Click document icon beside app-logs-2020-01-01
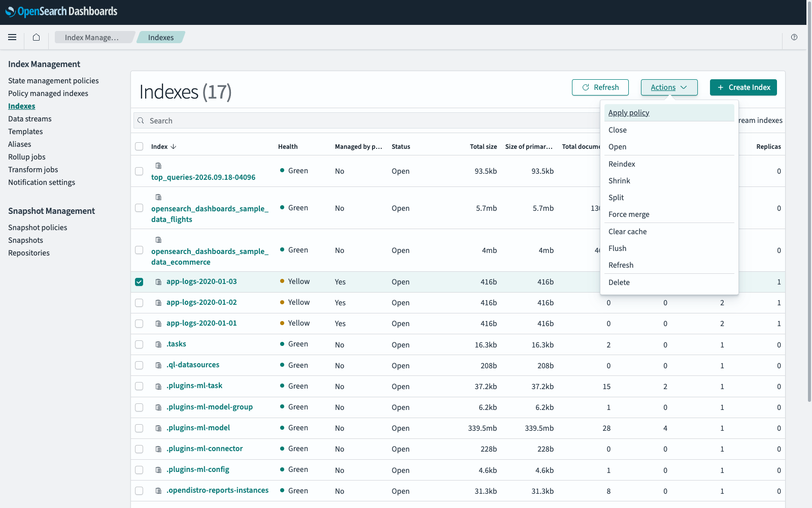Image resolution: width=812 pixels, height=508 pixels. click(158, 324)
